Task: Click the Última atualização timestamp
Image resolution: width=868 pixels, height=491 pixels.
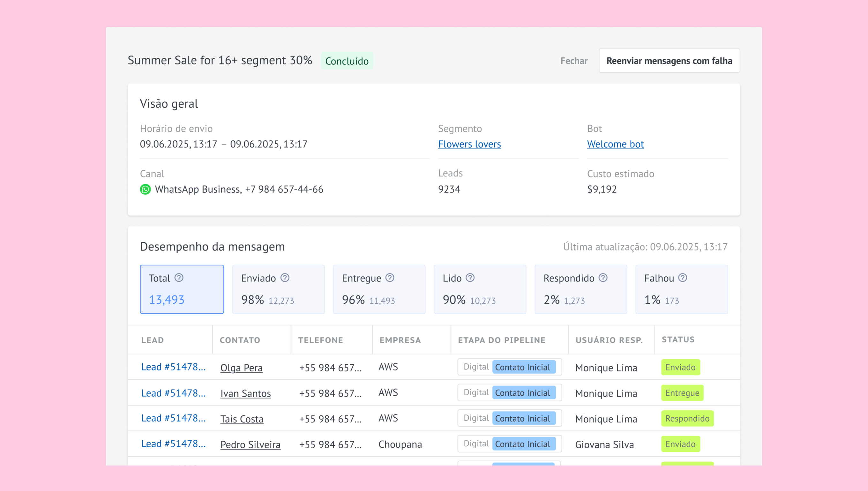Action: pos(645,247)
